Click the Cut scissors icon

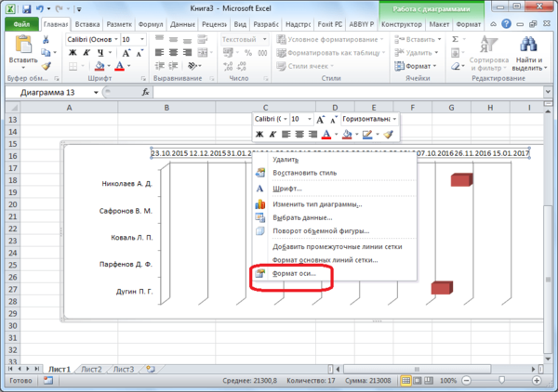[46, 39]
